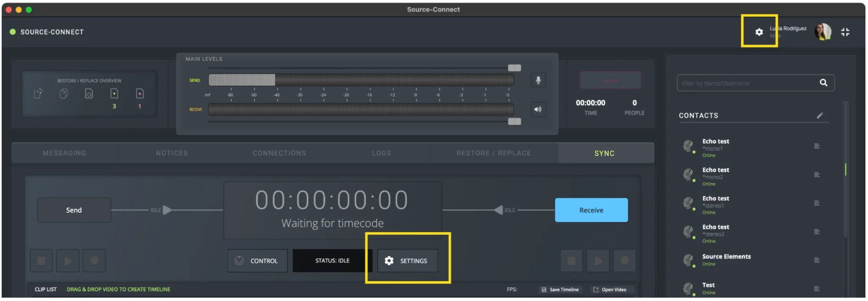Click the play button under the Send side

(x=68, y=261)
